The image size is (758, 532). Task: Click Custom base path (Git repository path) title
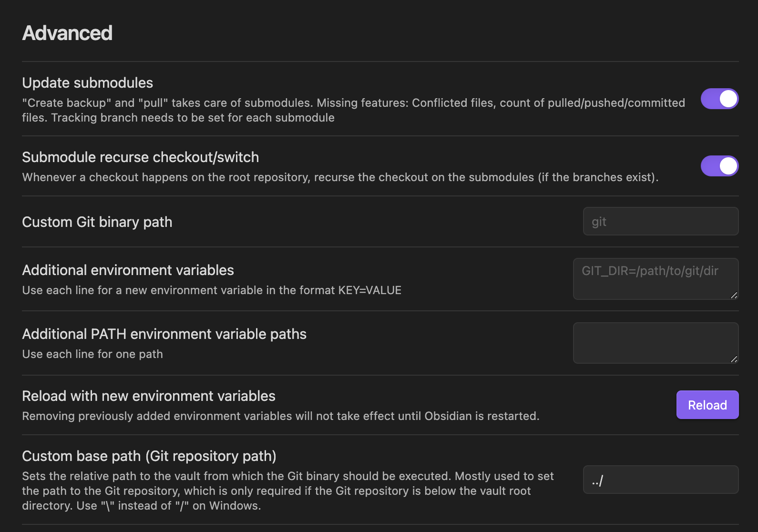[x=149, y=456]
